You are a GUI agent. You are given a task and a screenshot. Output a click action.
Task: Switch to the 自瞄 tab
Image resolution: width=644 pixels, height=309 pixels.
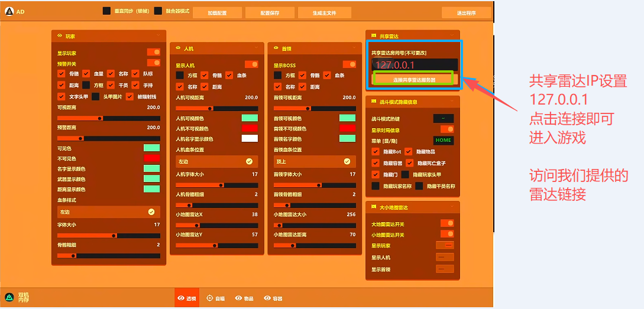pos(215,298)
